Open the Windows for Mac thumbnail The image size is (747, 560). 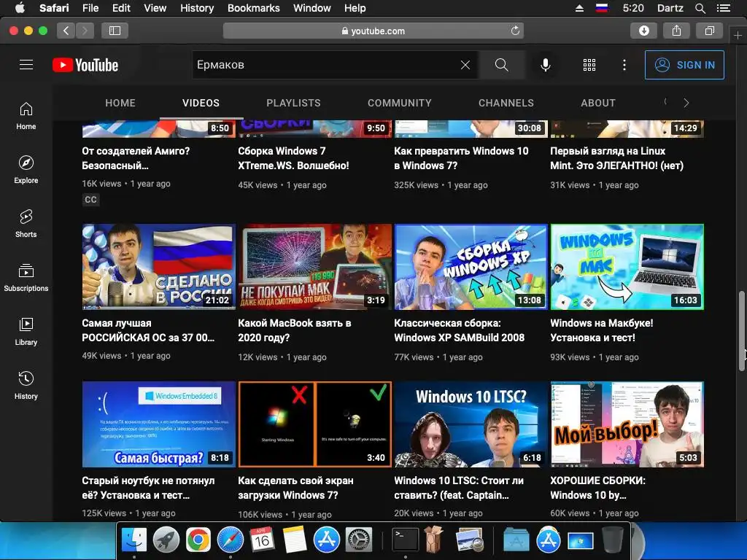(627, 267)
